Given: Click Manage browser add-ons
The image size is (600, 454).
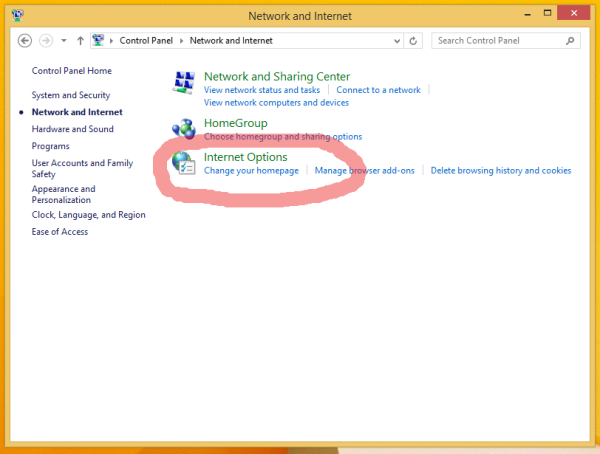Looking at the screenshot, I should [x=365, y=171].
